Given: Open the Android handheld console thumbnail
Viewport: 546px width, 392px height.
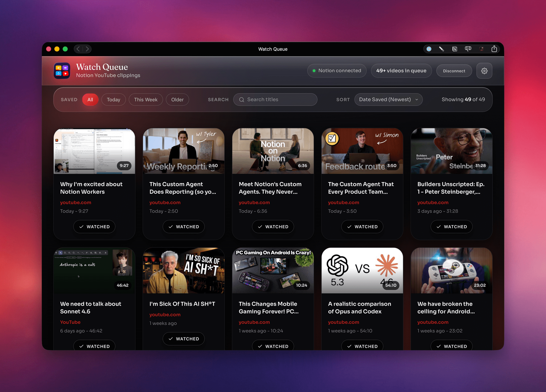Looking at the screenshot, I should click(452, 271).
